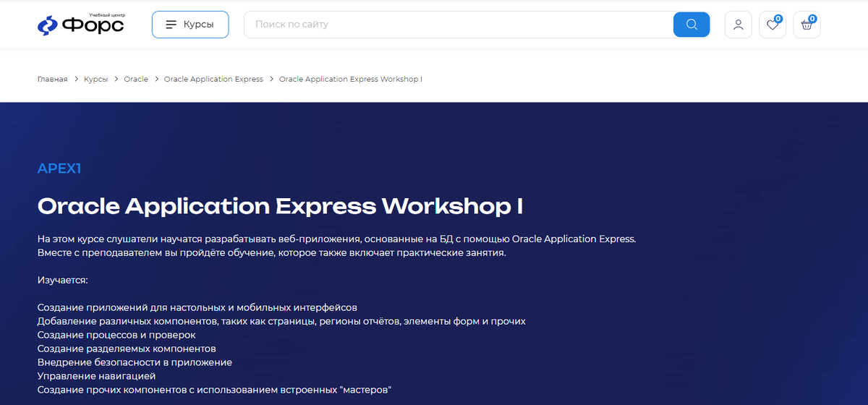Open Oracle Application Express breadcrumb link
Image resolution: width=868 pixels, height=405 pixels.
(213, 79)
